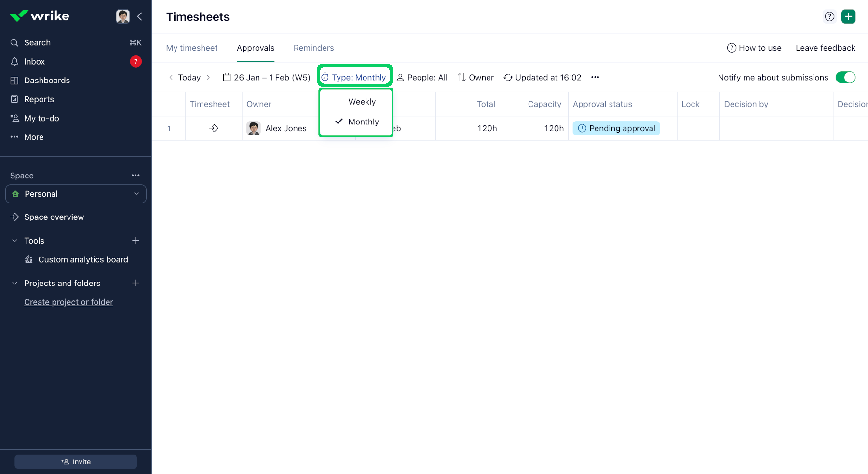This screenshot has width=868, height=474.
Task: Add a project or folder with plus icon
Action: click(136, 283)
